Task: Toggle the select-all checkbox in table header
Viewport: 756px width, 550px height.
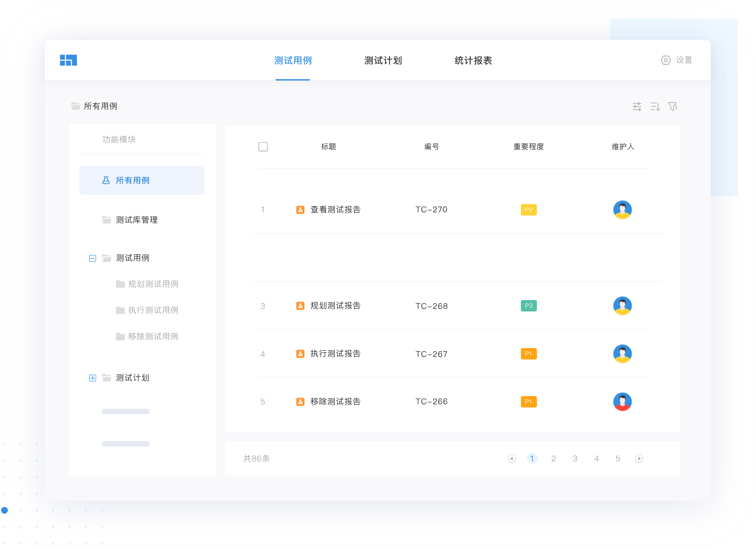Action: [263, 147]
